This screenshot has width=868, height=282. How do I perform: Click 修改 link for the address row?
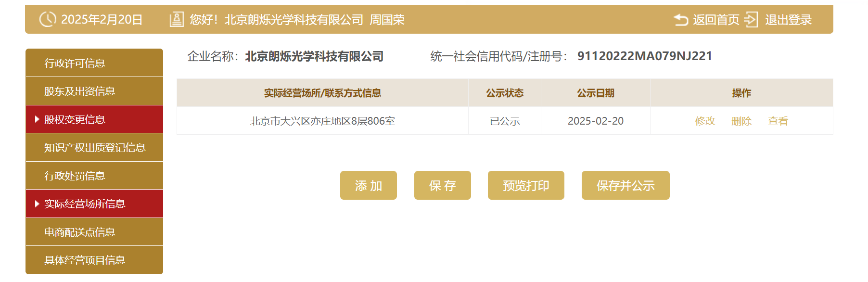(x=705, y=121)
